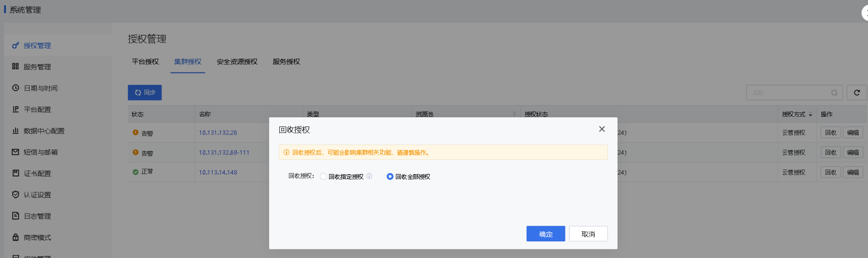Open cluster link 10.131.132.26
Image resolution: width=868 pixels, height=258 pixels.
point(218,133)
